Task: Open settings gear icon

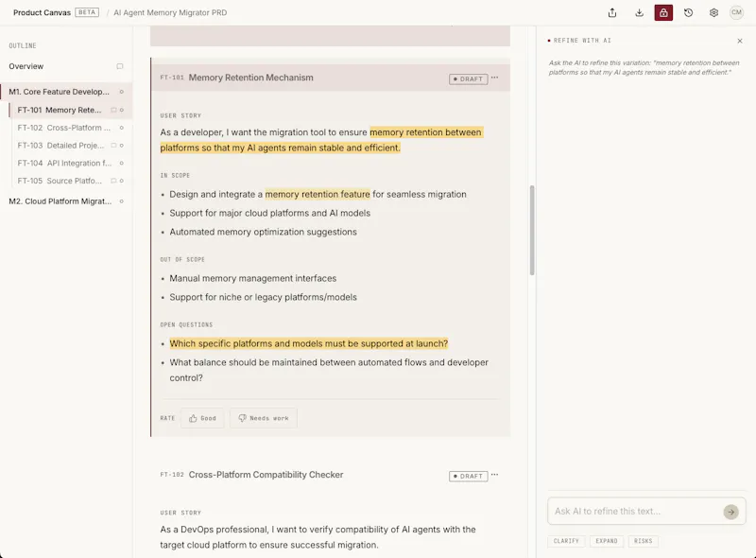Action: [x=713, y=13]
